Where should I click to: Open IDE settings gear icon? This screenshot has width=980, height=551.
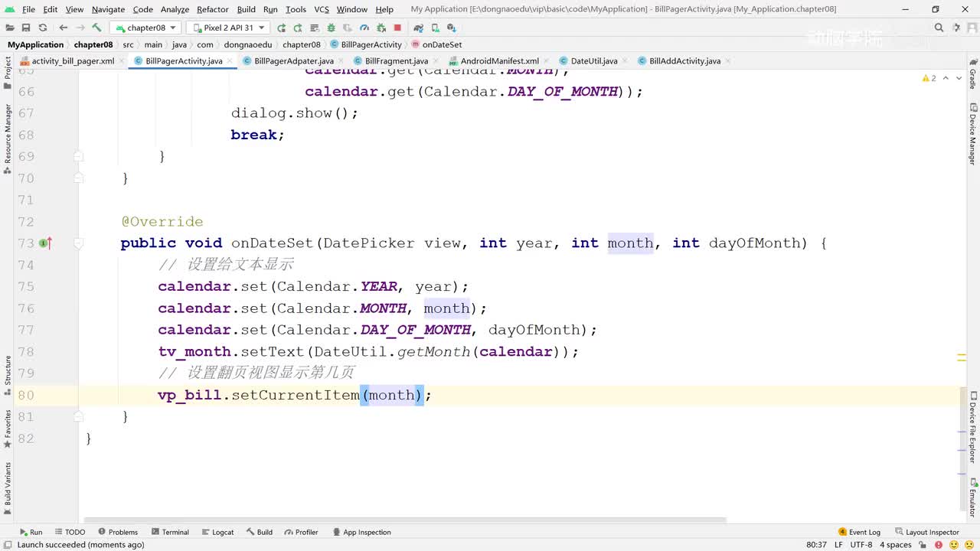[956, 28]
